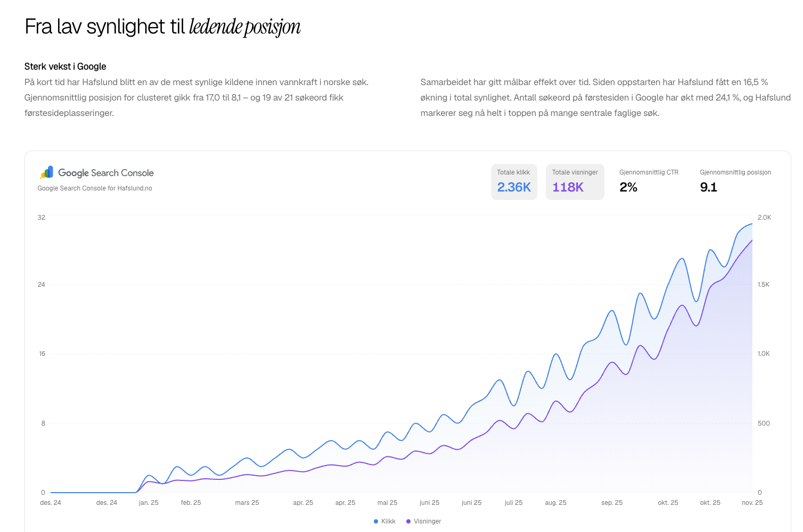Toggle the Totale klikk metric card

tap(514, 182)
